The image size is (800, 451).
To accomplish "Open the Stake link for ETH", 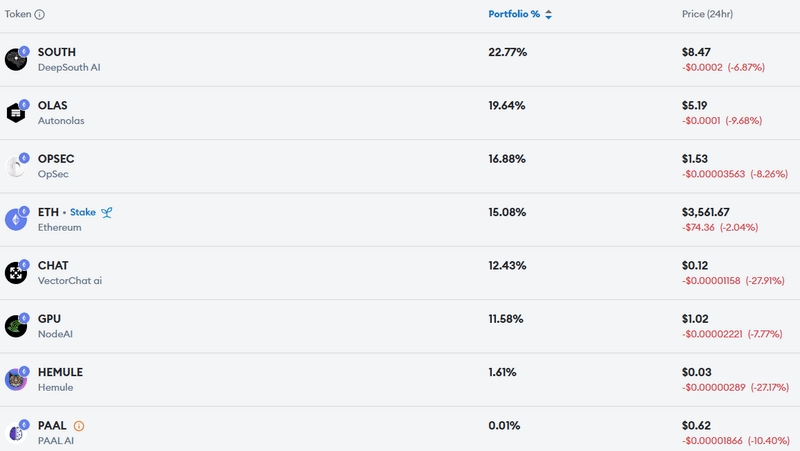I will (x=83, y=212).
